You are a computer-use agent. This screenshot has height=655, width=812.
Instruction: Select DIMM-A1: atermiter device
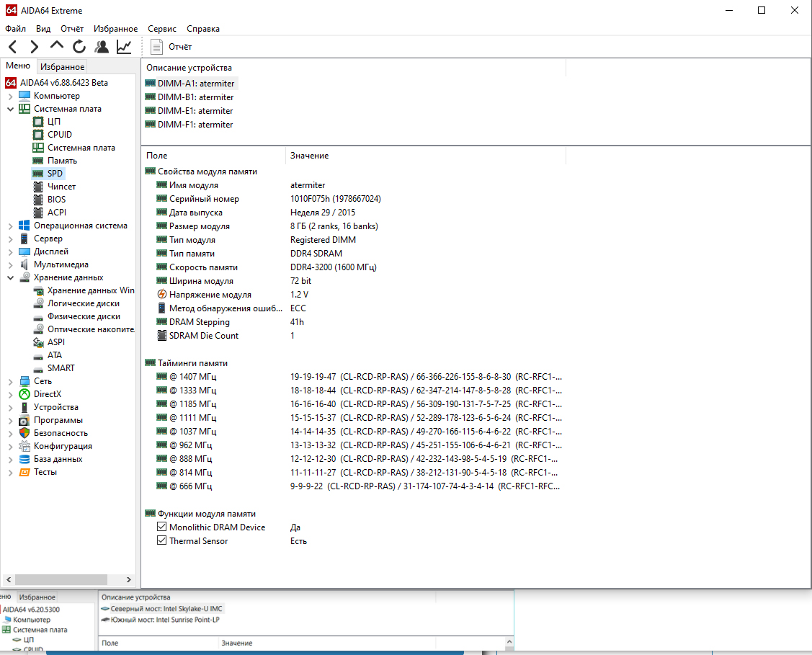pos(196,84)
